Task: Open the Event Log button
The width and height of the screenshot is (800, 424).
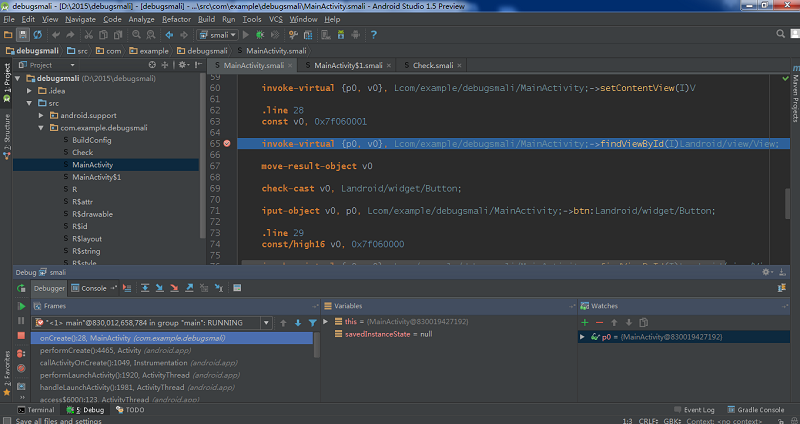Action: [694, 410]
